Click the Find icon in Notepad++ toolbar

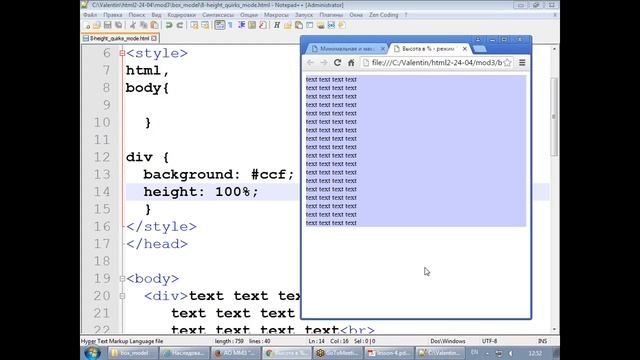[x=194, y=25]
